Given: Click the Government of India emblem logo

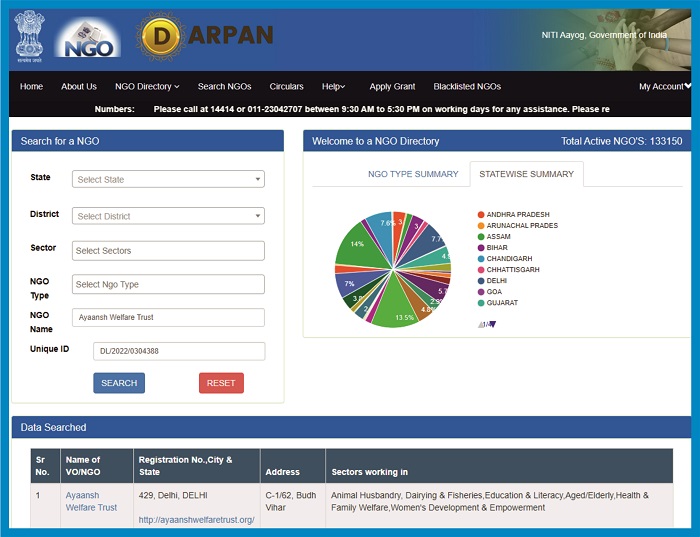Looking at the screenshot, I should click(x=29, y=36).
